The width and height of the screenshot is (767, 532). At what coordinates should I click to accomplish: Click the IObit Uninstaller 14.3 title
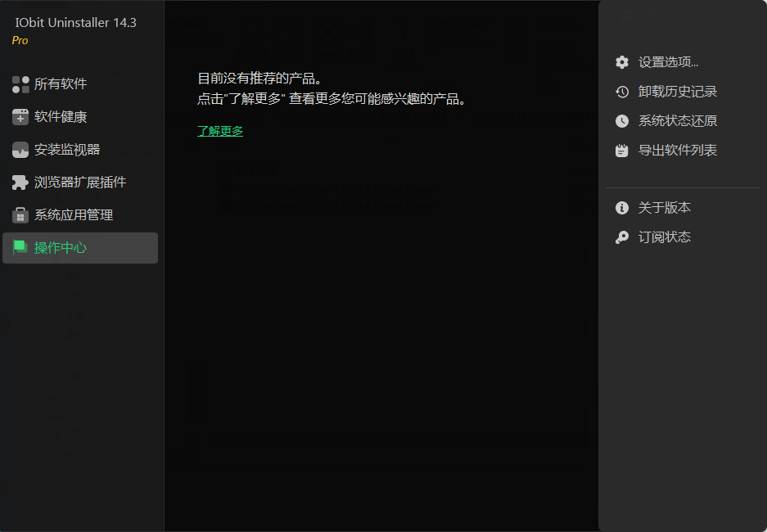76,22
